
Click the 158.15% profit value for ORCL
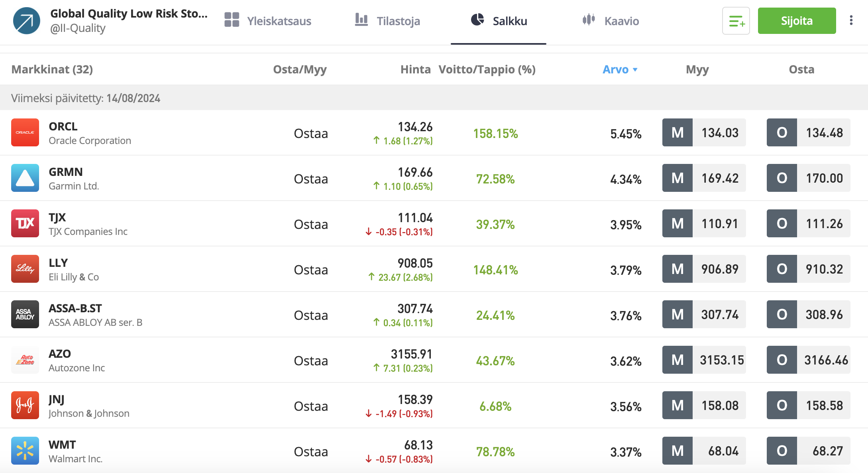tap(495, 134)
